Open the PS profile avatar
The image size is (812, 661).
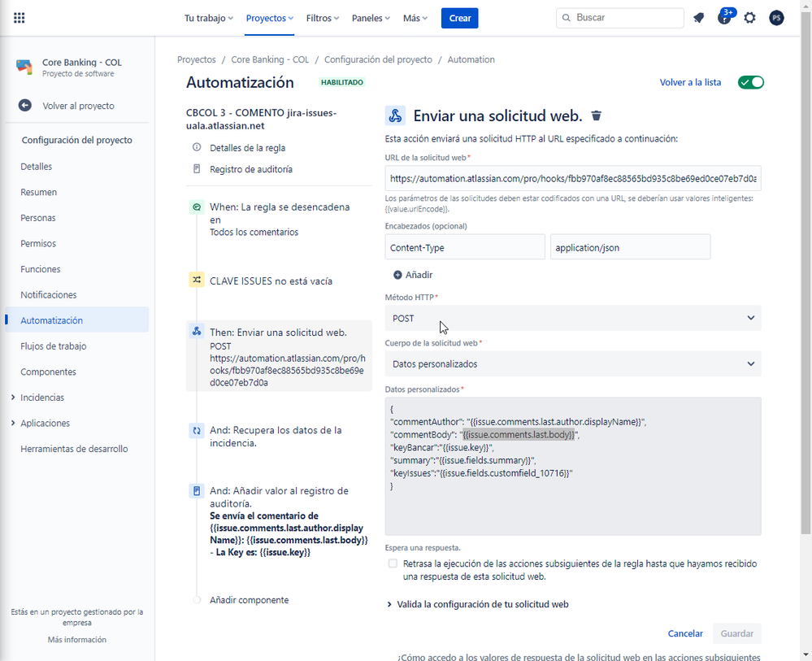pyautogui.click(x=776, y=18)
